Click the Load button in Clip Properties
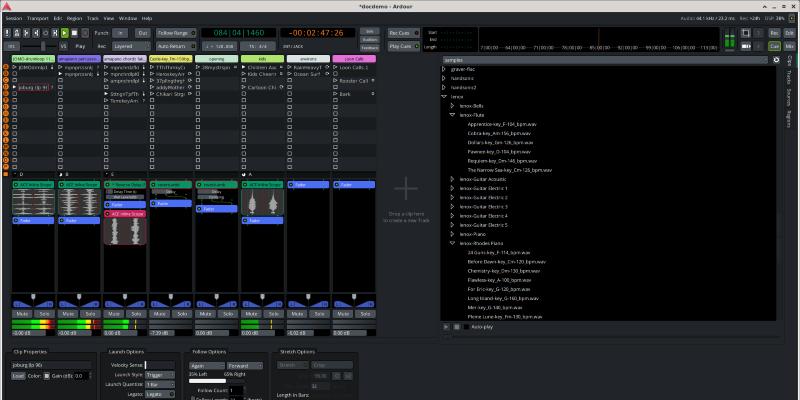The width and height of the screenshot is (800, 400). 17,376
